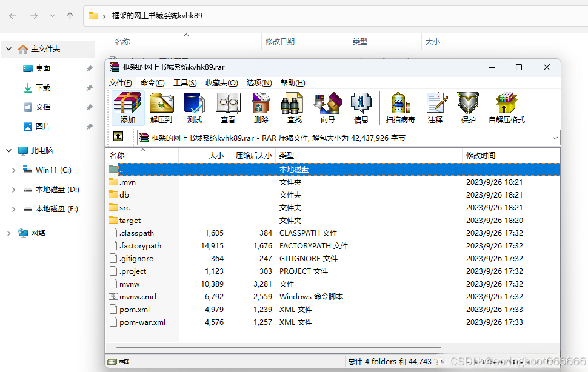This screenshot has width=588, height=372.
Task: Sort WinRAR list by 压缩后大小 column
Action: point(251,156)
